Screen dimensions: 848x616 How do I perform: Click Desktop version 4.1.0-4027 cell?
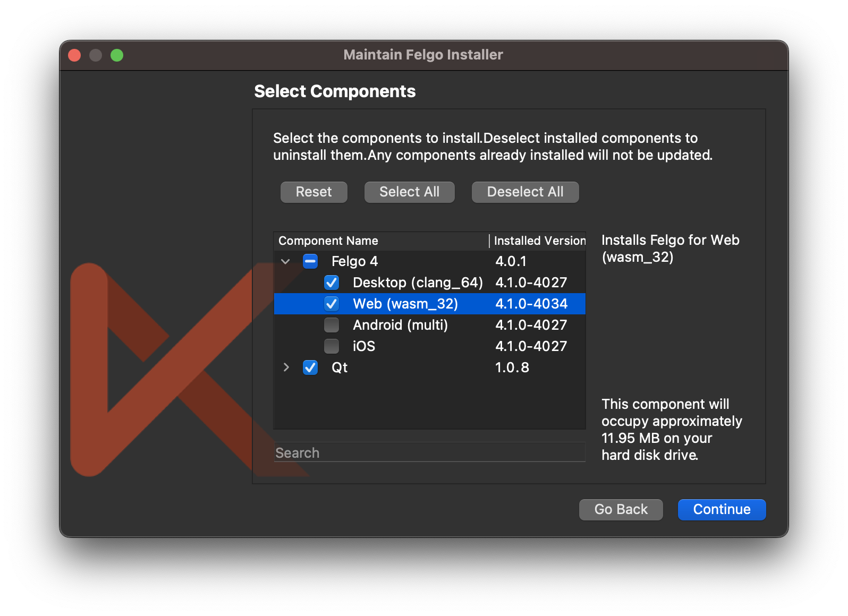(531, 283)
